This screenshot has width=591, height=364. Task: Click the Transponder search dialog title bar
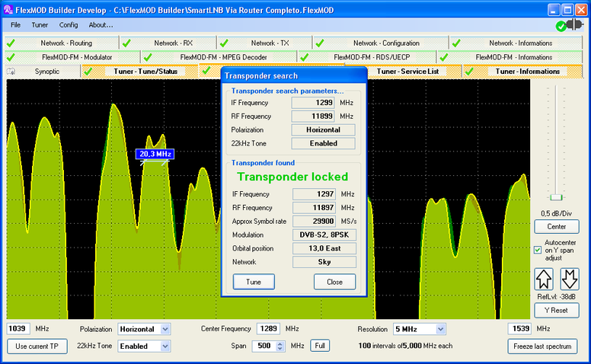(x=294, y=75)
